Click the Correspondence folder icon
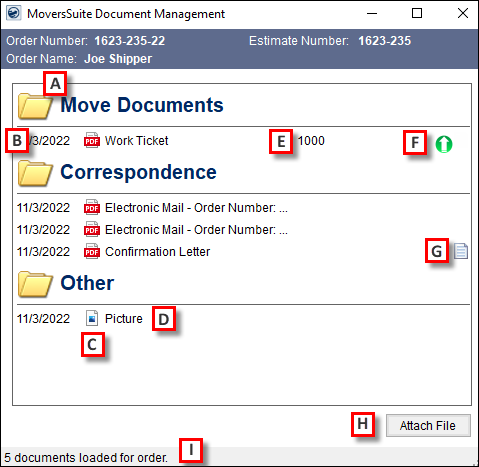479x467 pixels. (x=35, y=173)
